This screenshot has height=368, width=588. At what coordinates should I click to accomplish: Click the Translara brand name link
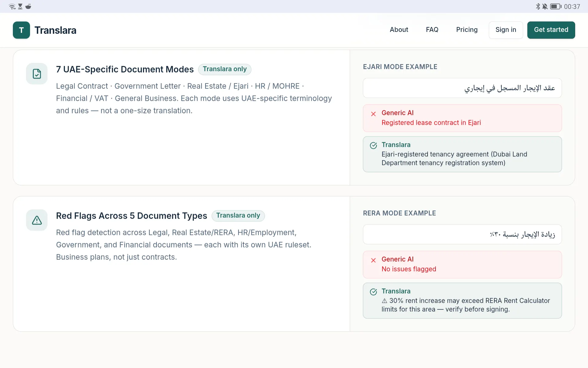pos(55,30)
